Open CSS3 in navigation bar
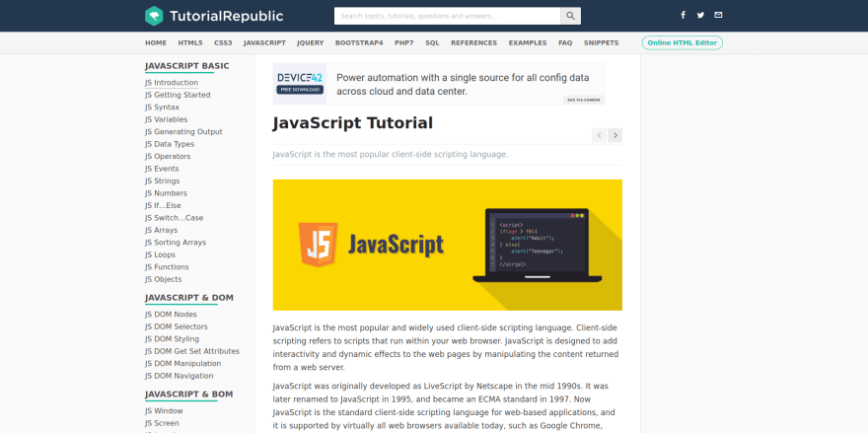The width and height of the screenshot is (868, 433). click(223, 43)
